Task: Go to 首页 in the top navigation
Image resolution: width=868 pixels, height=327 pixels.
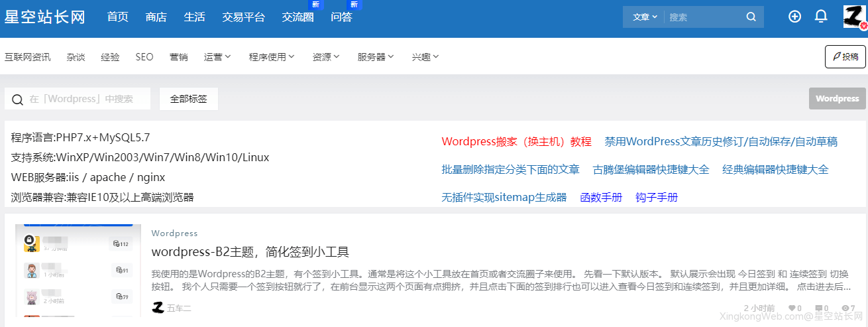Action: [x=118, y=17]
